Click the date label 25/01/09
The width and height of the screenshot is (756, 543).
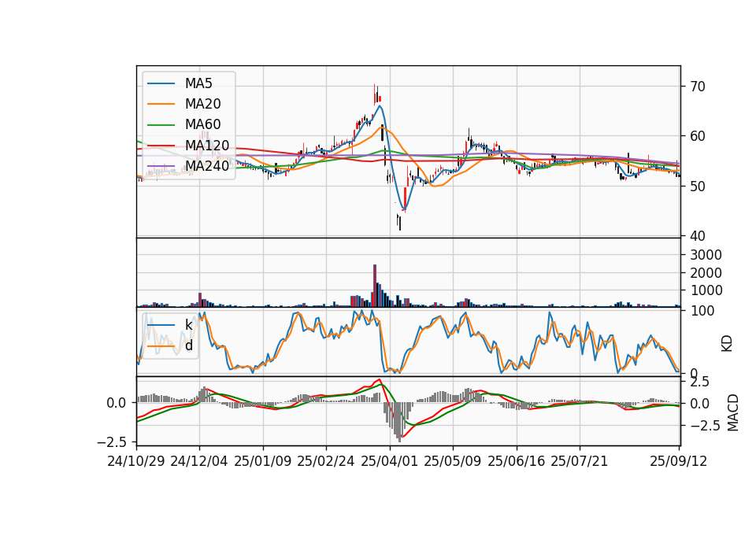point(263,461)
